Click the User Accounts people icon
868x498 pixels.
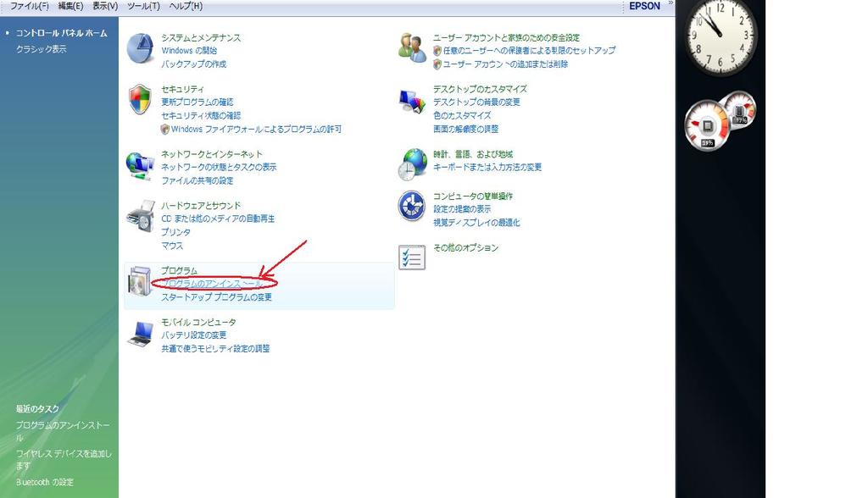coord(413,48)
